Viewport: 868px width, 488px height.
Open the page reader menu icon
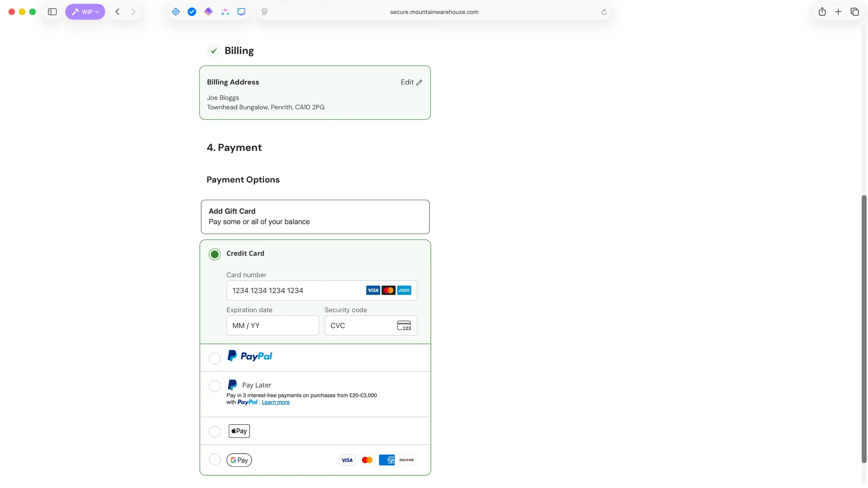pos(264,12)
